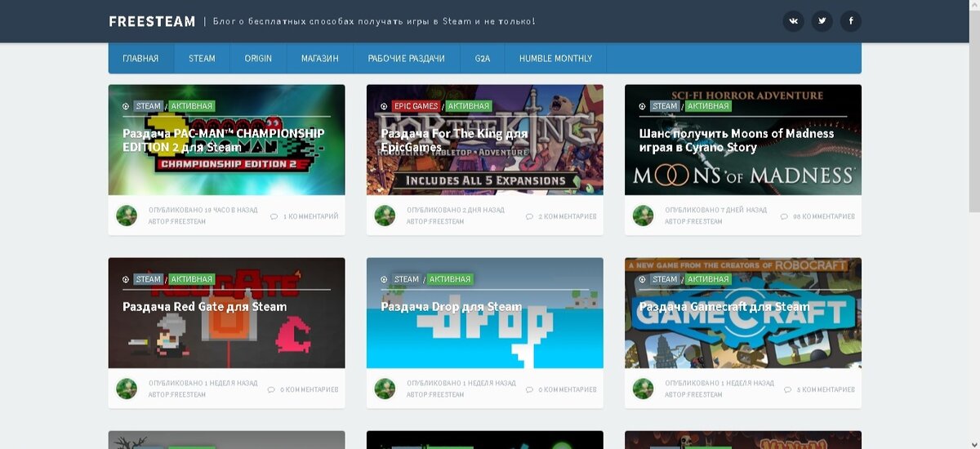This screenshot has height=449, width=980.
Task: Click category icon before EPIC GAMES tag
Action: click(x=384, y=106)
